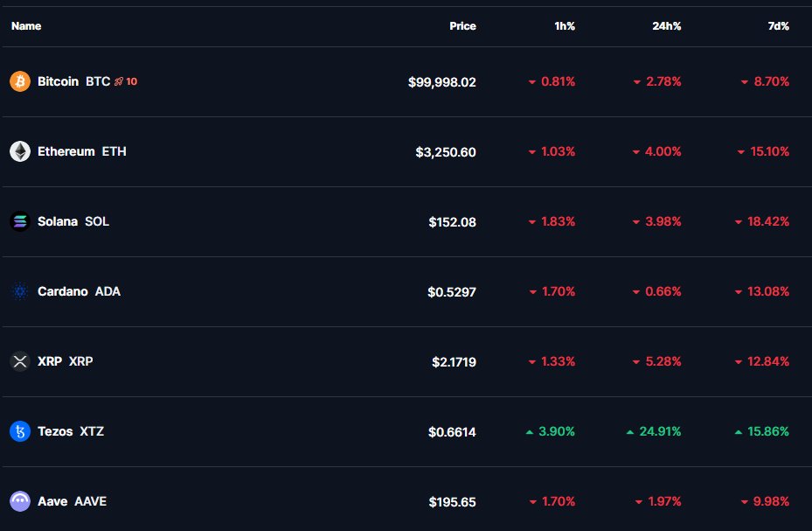Click the XRP cross logo
The width and height of the screenshot is (812, 531).
coord(20,361)
